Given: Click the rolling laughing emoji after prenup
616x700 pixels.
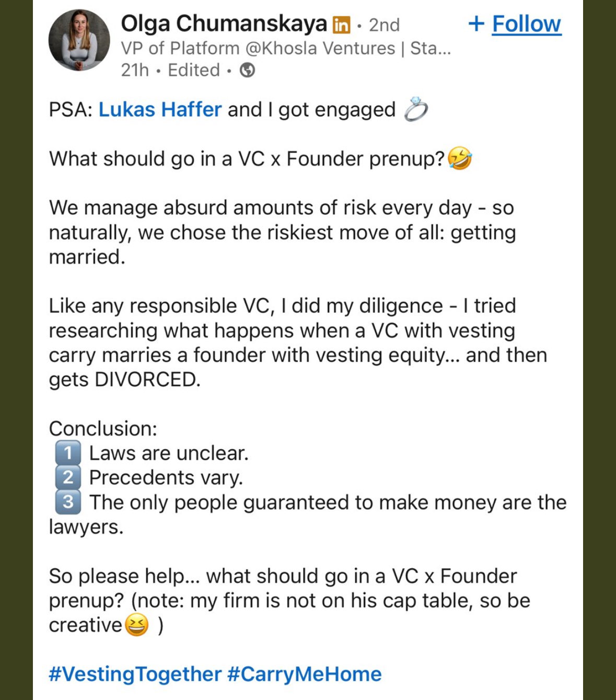Looking at the screenshot, I should (x=460, y=159).
